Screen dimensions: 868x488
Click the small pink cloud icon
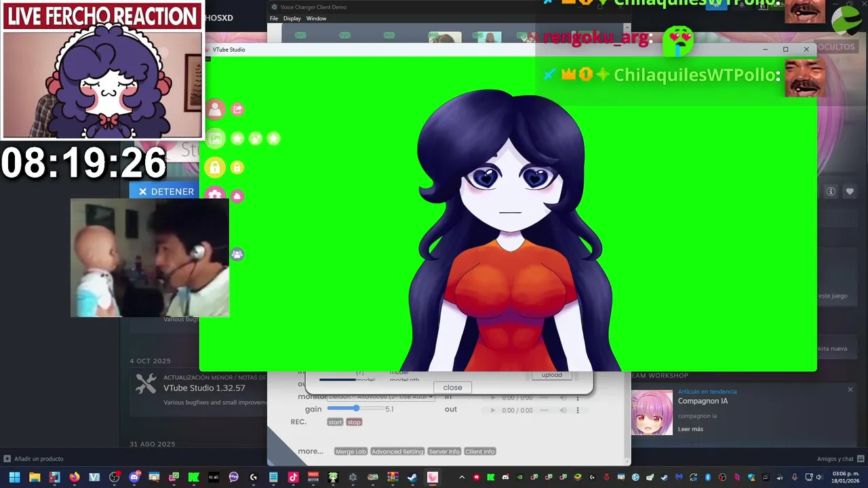[x=237, y=196]
